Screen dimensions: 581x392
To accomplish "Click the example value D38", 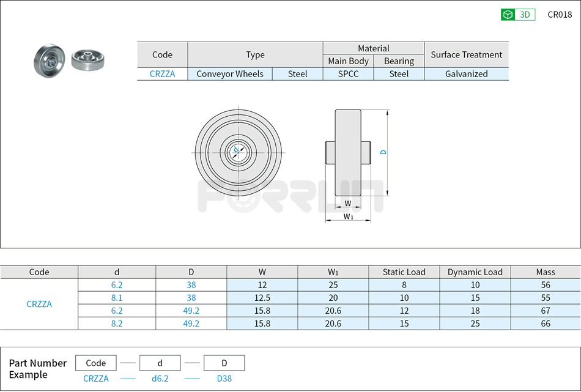I will 224,379.
